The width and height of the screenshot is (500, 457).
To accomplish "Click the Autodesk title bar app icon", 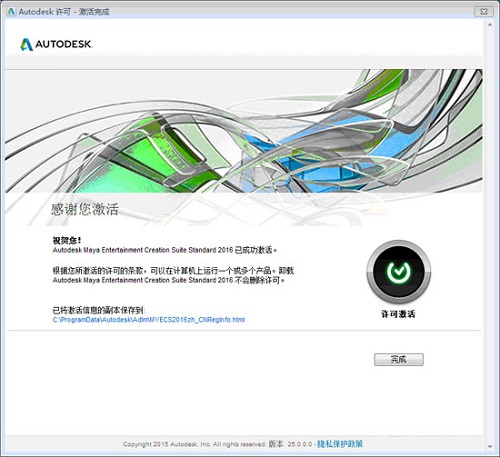I will click(11, 12).
